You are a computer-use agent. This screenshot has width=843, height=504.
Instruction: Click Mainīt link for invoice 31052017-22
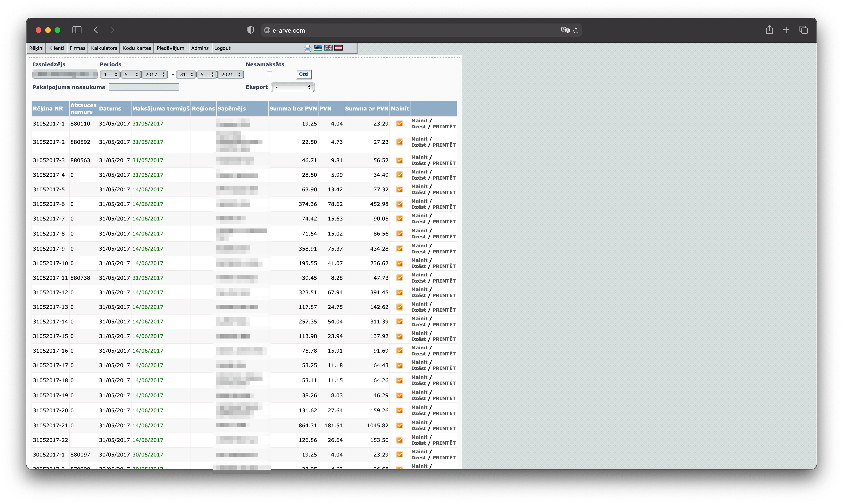tap(419, 437)
